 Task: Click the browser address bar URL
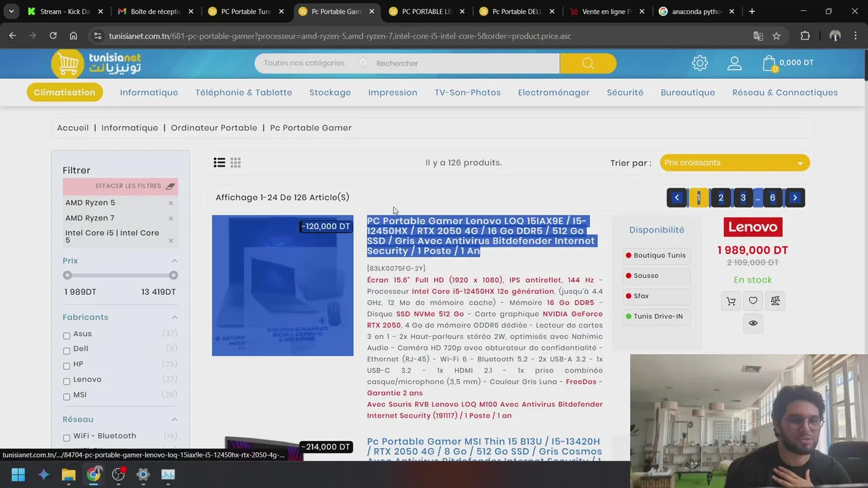[340, 36]
